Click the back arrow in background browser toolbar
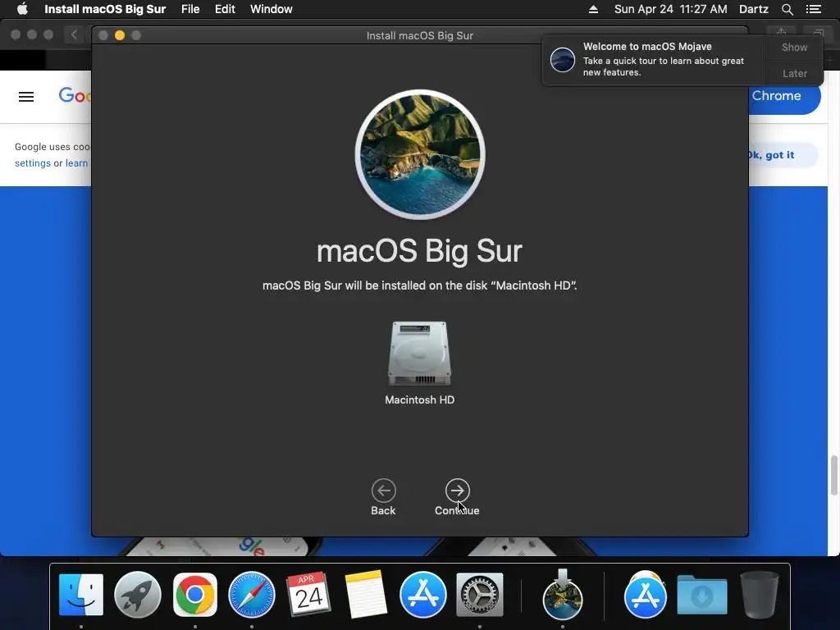 click(75, 34)
